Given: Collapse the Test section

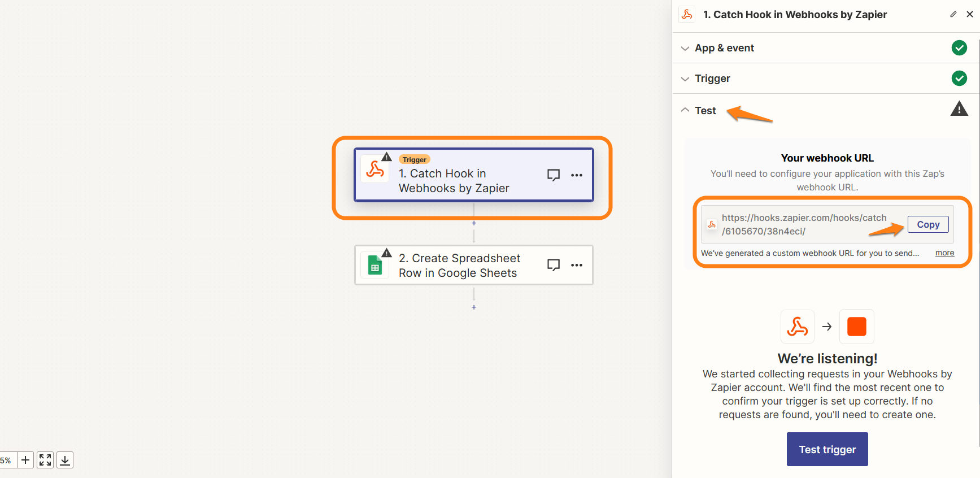Looking at the screenshot, I should pyautogui.click(x=705, y=111).
